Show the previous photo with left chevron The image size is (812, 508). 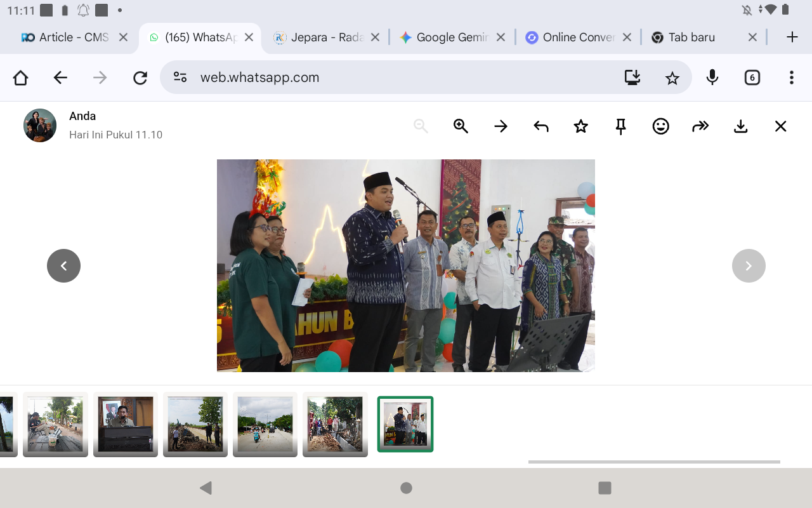pyautogui.click(x=63, y=265)
